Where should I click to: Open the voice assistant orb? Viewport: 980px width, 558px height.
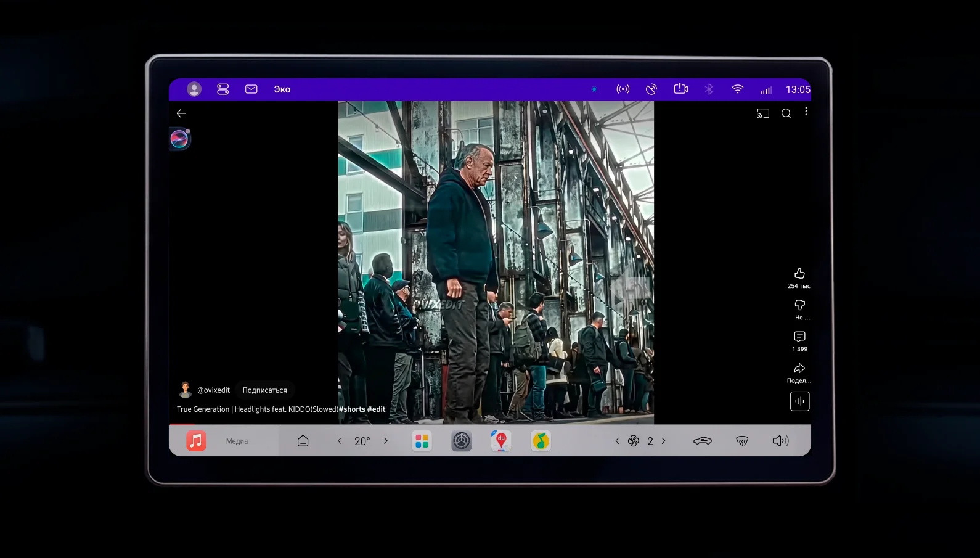[x=179, y=139]
